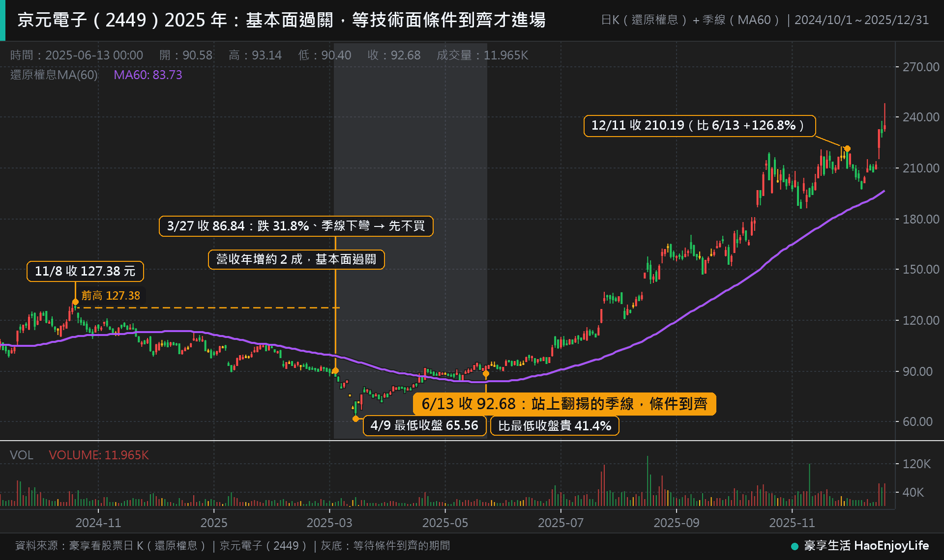The image size is (944, 560).
Task: Click the 日K（還原權息）+ 季線 date range subtitle
Action: pyautogui.click(x=765, y=20)
